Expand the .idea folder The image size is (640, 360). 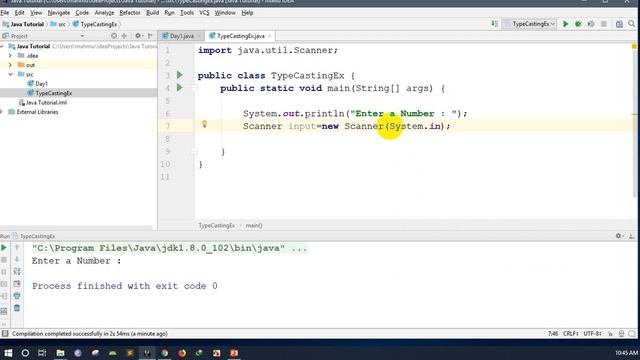click(x=10, y=56)
